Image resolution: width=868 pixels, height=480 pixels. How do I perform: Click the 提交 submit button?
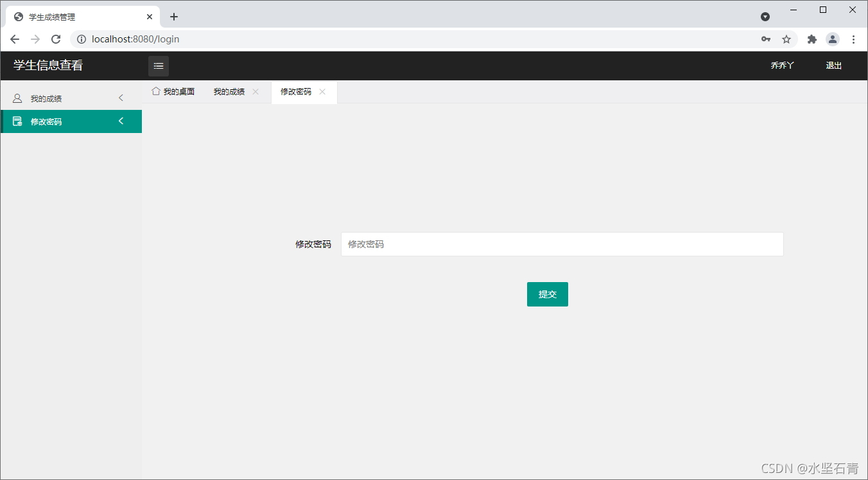[x=547, y=294]
